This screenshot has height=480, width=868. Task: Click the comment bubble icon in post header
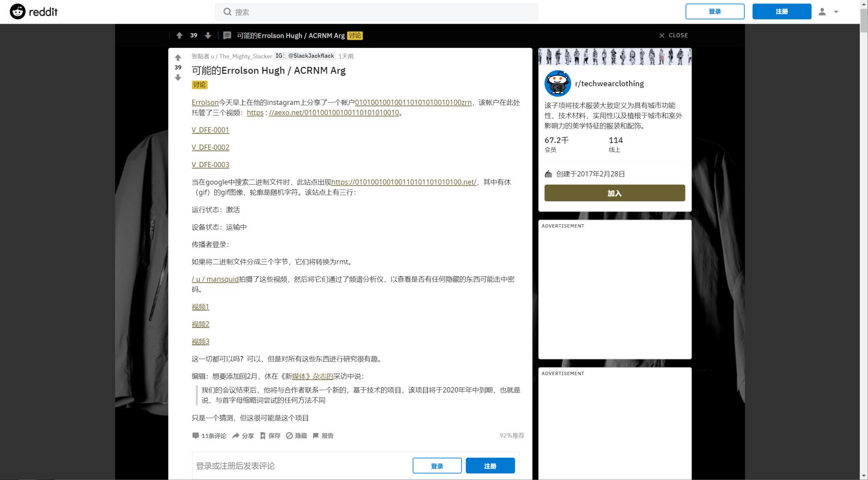click(226, 35)
